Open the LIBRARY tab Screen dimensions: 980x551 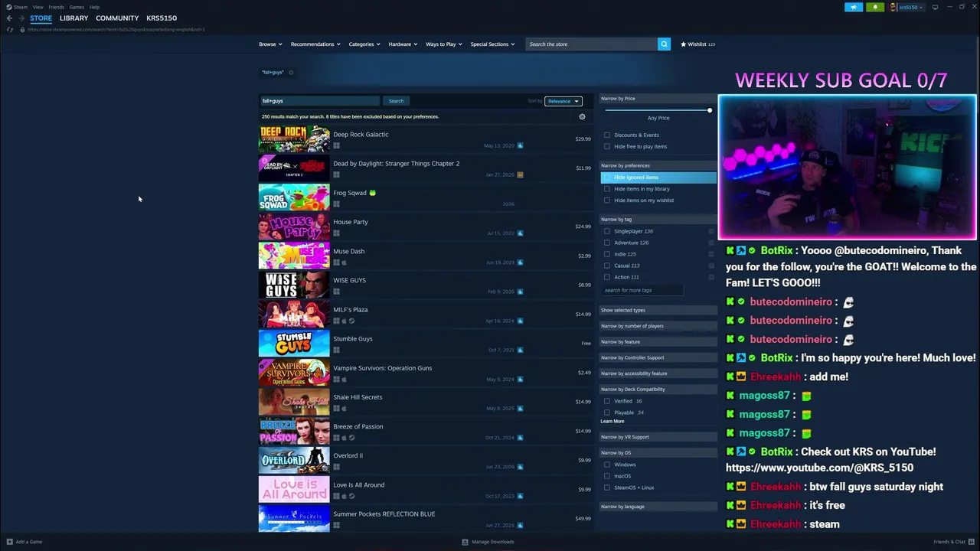coord(73,18)
